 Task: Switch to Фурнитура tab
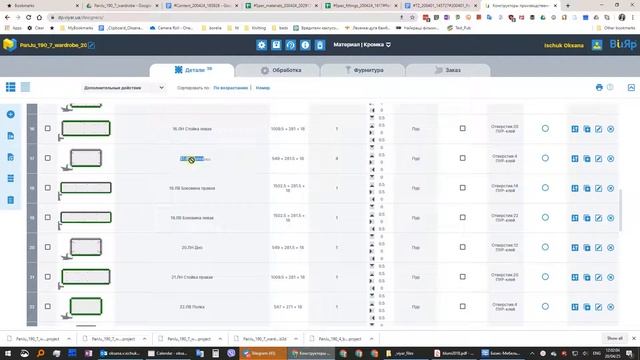[363, 70]
